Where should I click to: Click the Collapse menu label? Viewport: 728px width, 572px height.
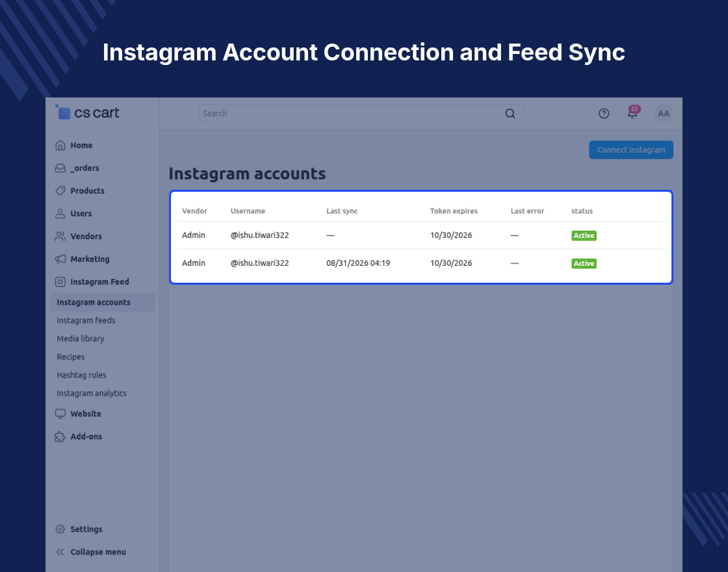(x=98, y=552)
